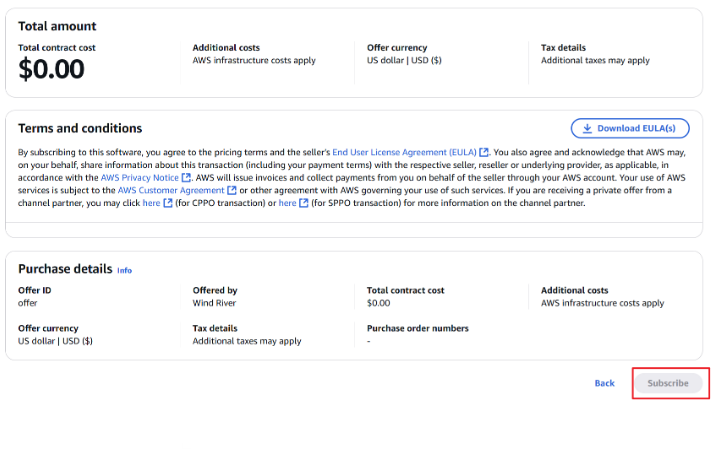Click the large $0.00 total contract cost
The image size is (728, 449).
[x=52, y=69]
